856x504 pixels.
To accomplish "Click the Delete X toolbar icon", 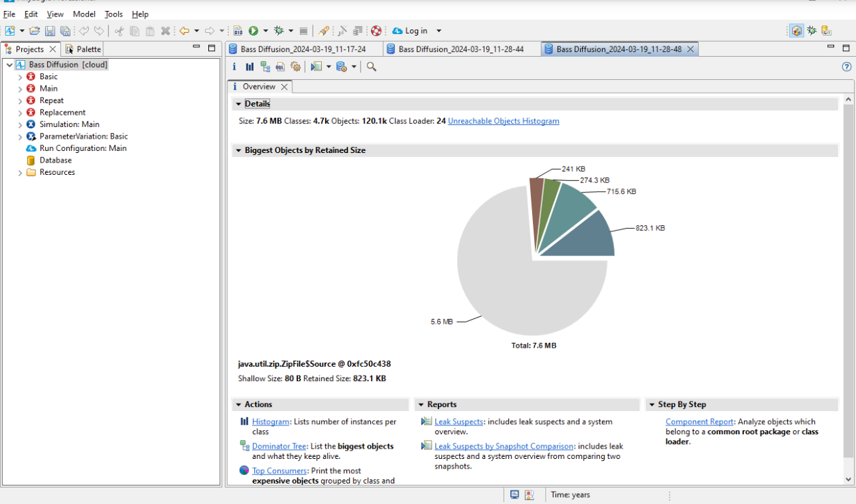I will (x=165, y=31).
